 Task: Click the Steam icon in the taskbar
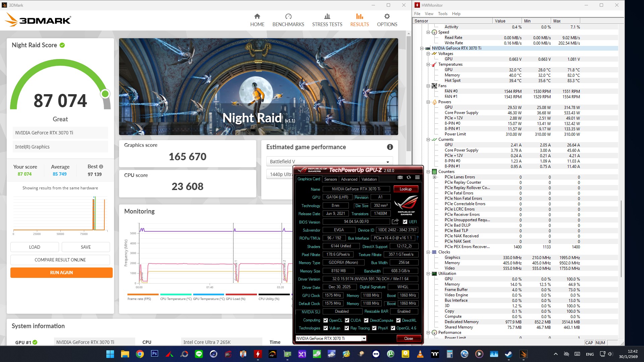coord(508,354)
